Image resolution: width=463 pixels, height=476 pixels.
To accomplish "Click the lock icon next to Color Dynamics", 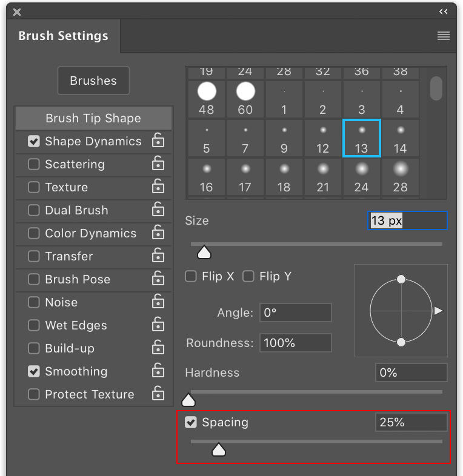I will point(158,233).
